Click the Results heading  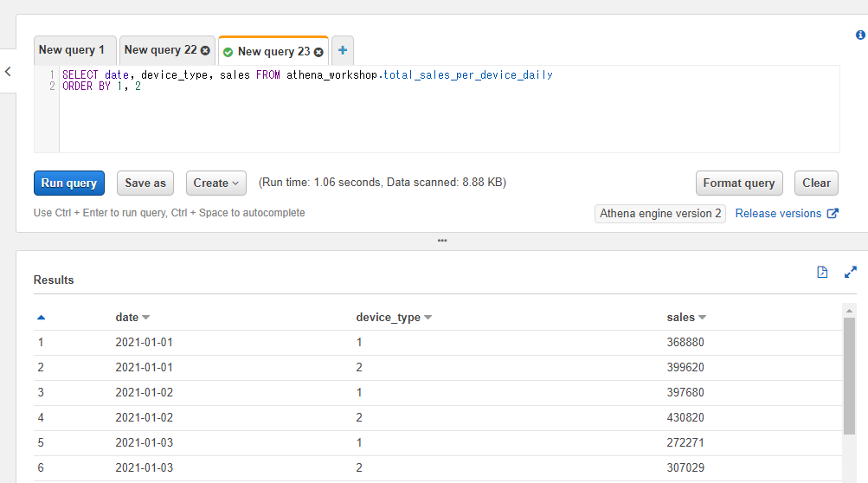tap(54, 280)
